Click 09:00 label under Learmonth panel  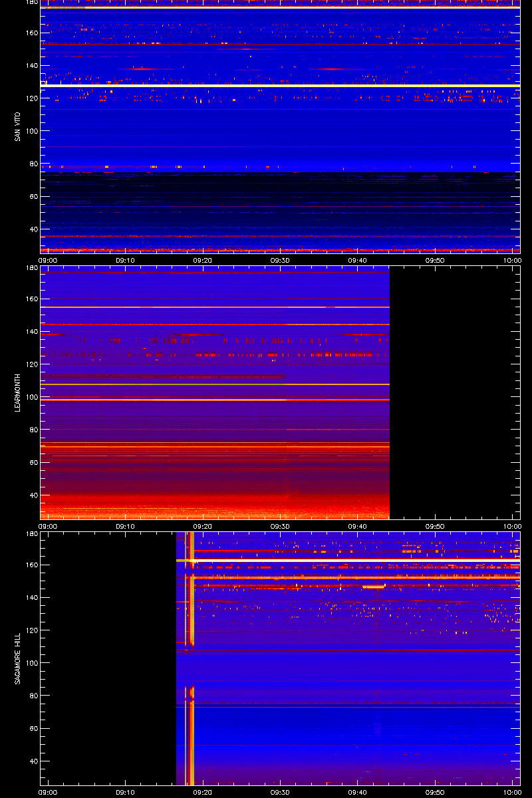click(48, 527)
